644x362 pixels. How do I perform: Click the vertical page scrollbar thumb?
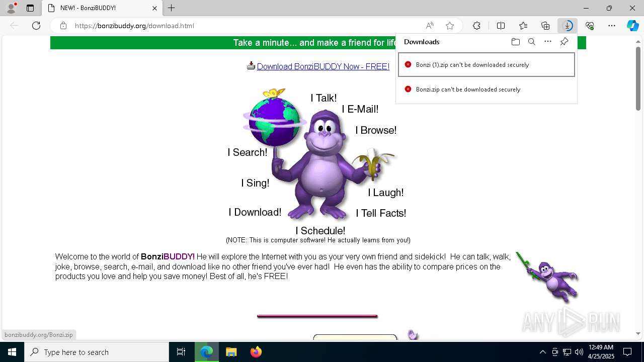pos(638,78)
